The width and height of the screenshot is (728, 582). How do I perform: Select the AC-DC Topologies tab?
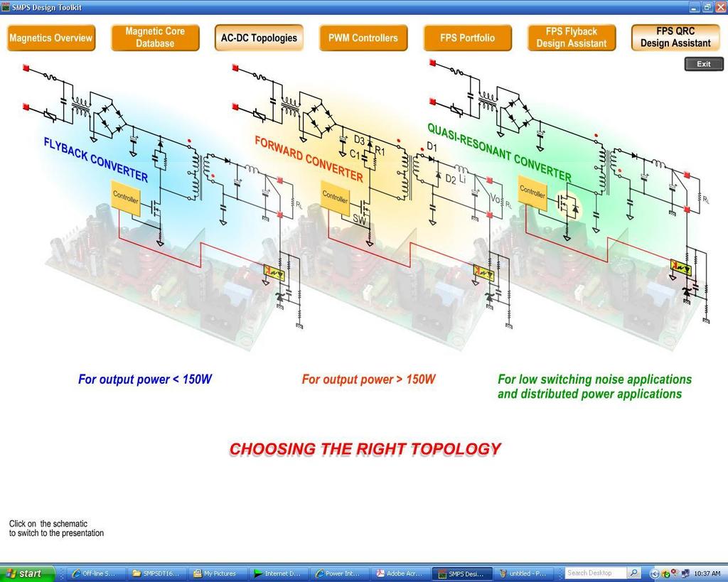pyautogui.click(x=259, y=38)
